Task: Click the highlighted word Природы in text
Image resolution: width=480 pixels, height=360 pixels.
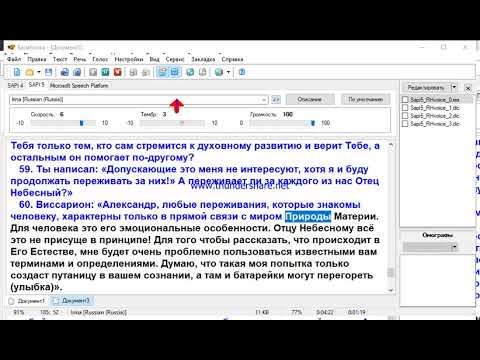Action: click(308, 216)
